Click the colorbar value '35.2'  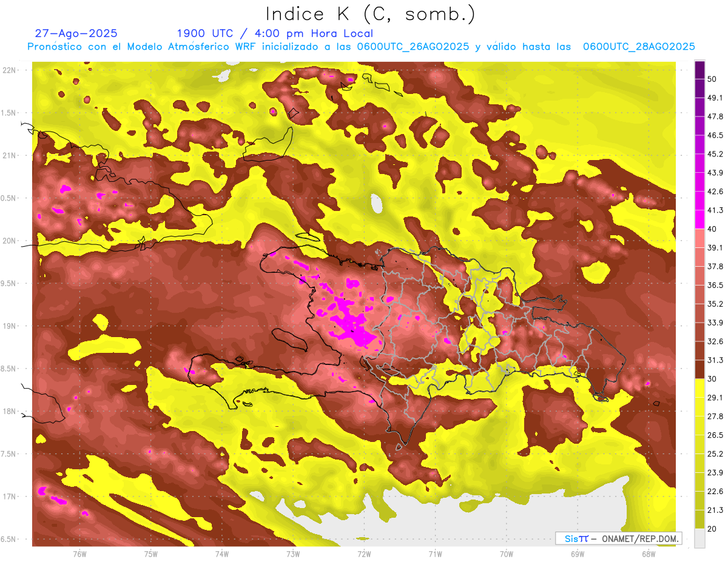coord(715,304)
